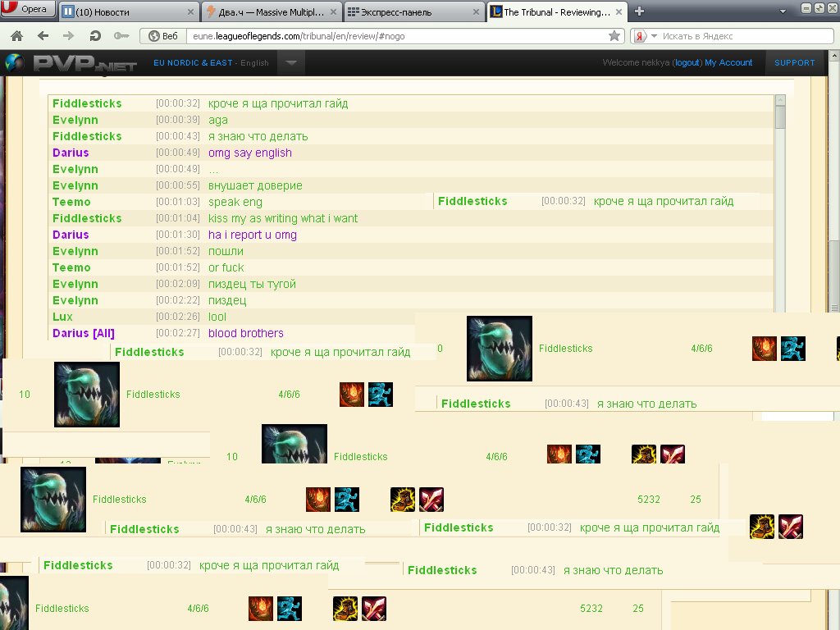This screenshot has width=840, height=630.
Task: Select the Lux "lool" chat line
Action: coord(411,317)
